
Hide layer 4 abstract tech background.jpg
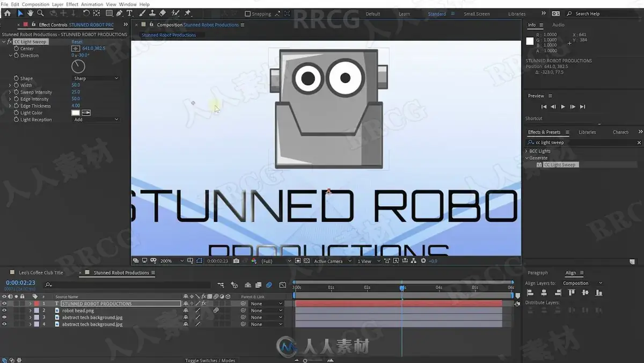[x=4, y=324]
